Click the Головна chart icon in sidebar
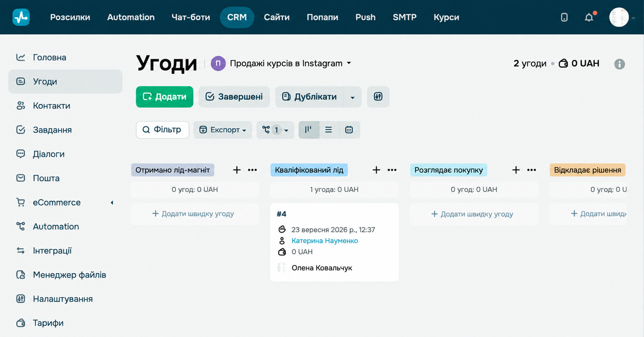The width and height of the screenshot is (644, 337). tap(21, 57)
